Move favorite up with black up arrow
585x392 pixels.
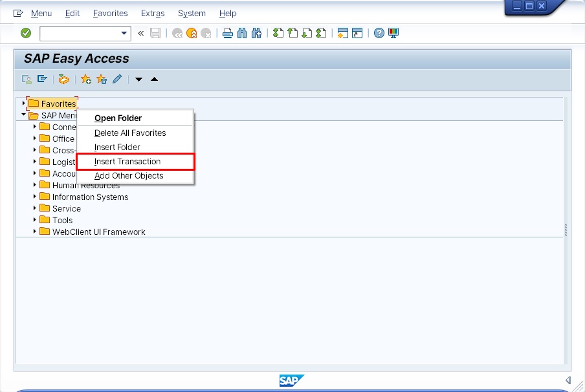coord(155,79)
